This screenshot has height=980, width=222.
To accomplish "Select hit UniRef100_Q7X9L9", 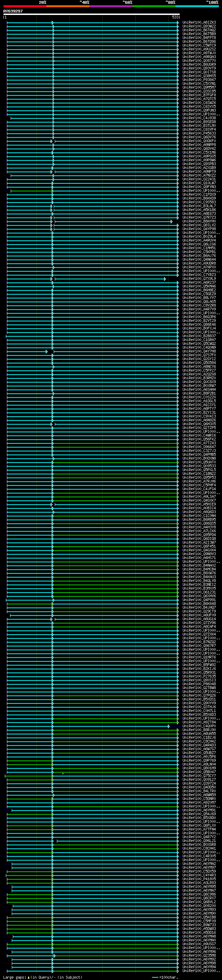I will coord(199,278).
